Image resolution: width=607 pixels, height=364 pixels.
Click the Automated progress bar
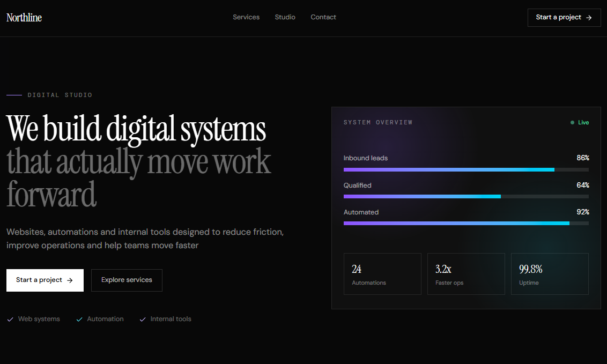click(466, 223)
